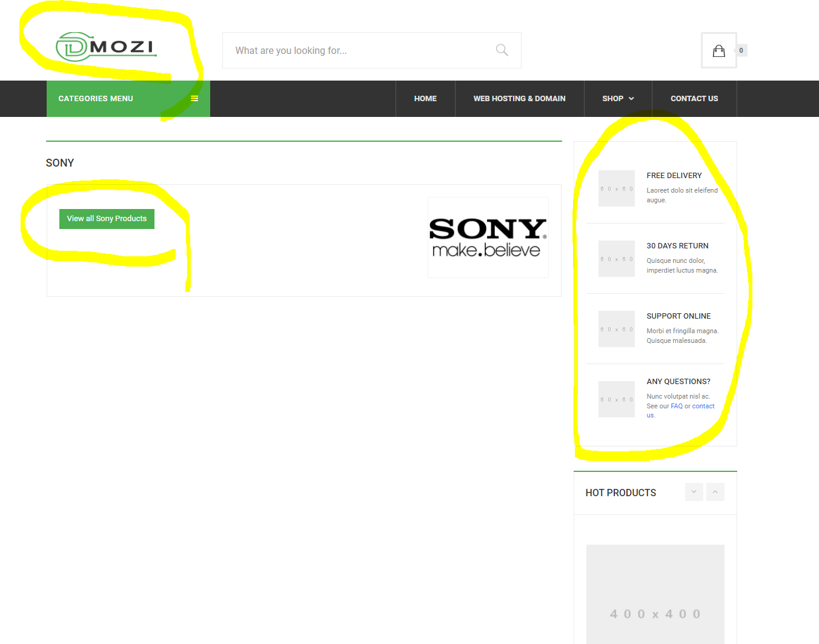Viewport: 819px width, 644px height.
Task: Click the search magnifier icon
Action: coord(502,50)
